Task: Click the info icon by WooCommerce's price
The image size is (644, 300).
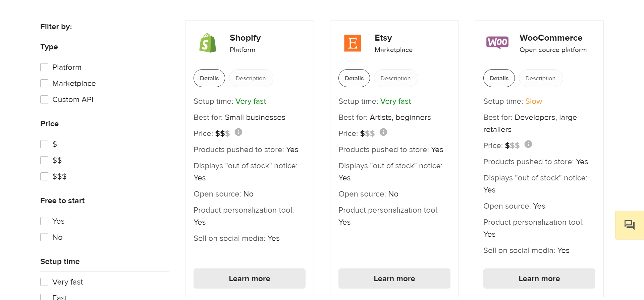Action: click(528, 144)
